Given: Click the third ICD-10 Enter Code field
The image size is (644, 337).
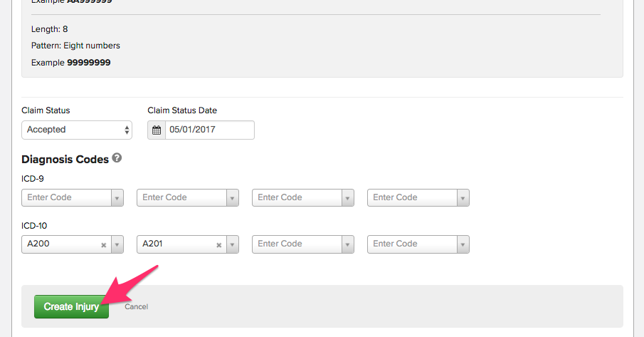Looking at the screenshot, I should (x=297, y=244).
